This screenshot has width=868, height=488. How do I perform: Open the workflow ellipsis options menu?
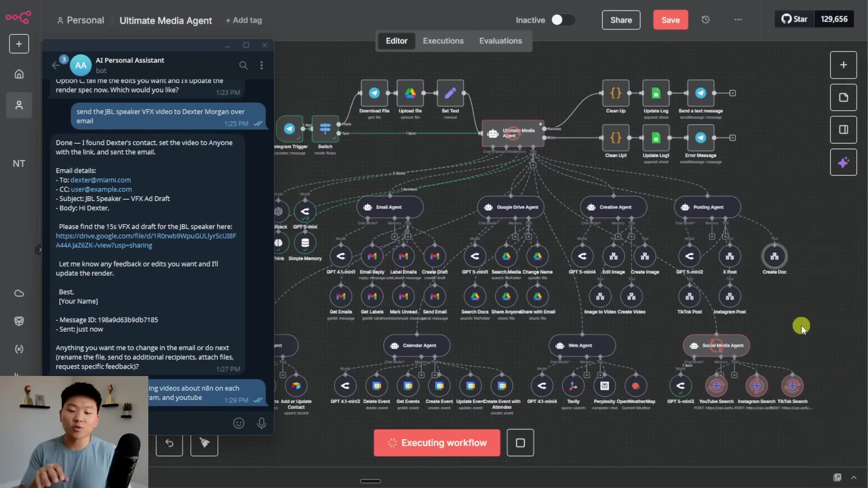(738, 20)
